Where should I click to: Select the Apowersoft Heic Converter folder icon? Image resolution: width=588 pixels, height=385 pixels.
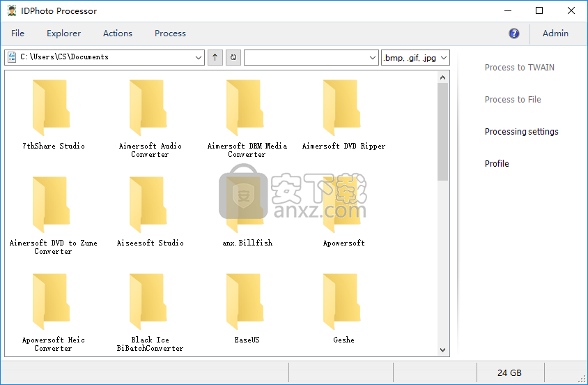pos(51,302)
